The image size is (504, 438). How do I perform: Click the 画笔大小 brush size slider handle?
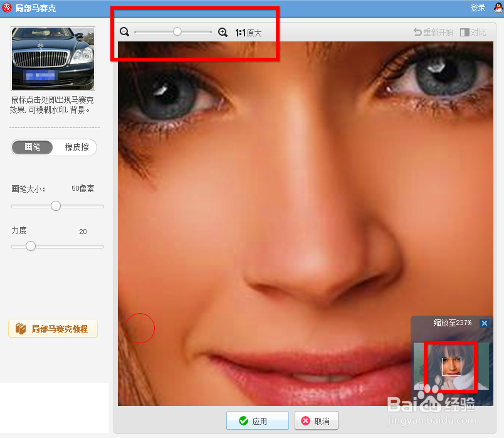pyautogui.click(x=56, y=206)
